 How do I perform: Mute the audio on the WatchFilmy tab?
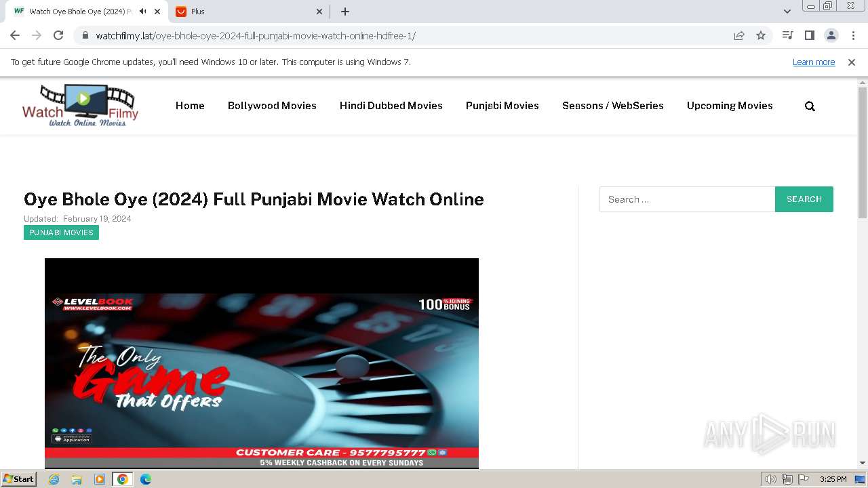[142, 12]
